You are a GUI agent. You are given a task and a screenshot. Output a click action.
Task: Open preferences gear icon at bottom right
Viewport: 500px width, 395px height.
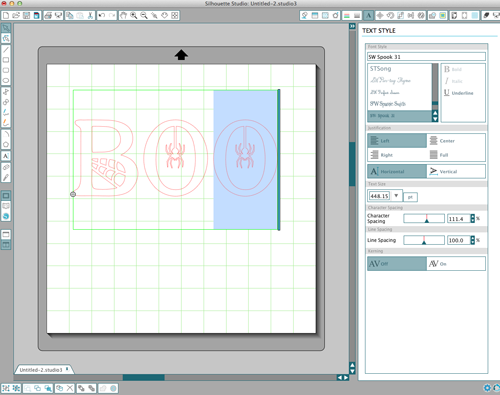[487, 388]
